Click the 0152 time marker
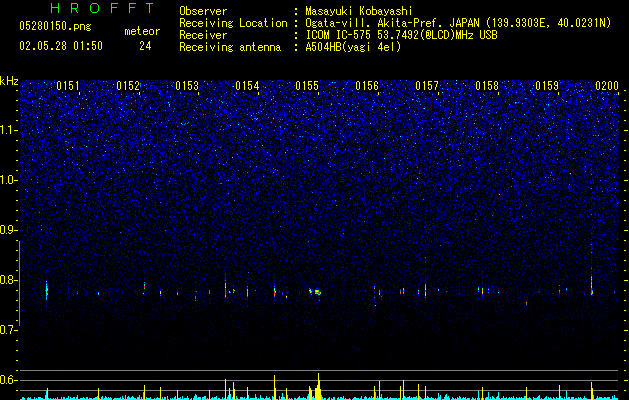The width and height of the screenshot is (629, 400). pos(128,86)
